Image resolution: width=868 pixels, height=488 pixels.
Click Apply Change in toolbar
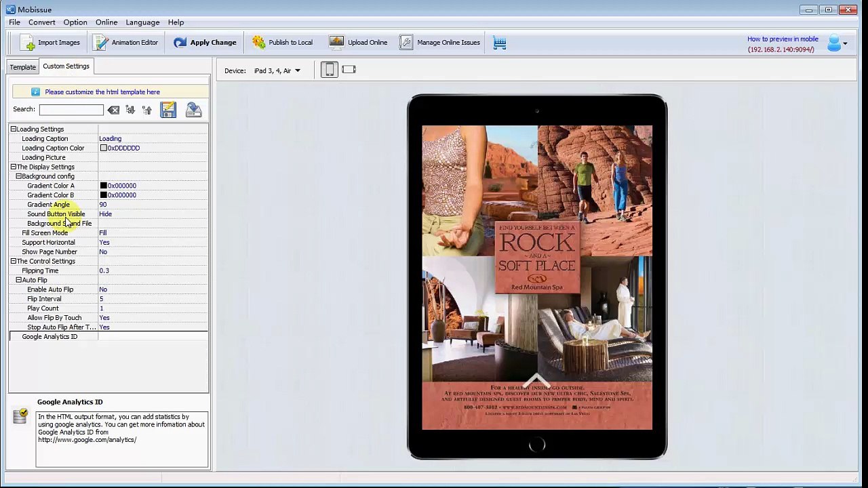(x=205, y=43)
